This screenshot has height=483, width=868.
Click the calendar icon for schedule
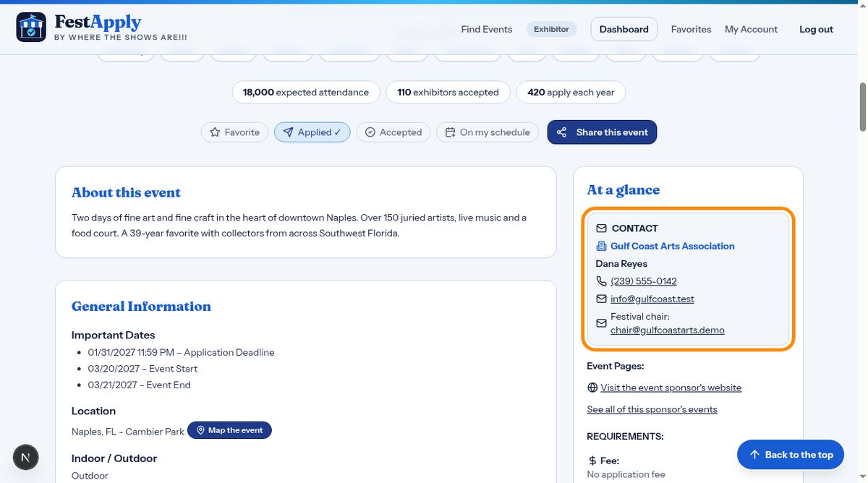(450, 132)
